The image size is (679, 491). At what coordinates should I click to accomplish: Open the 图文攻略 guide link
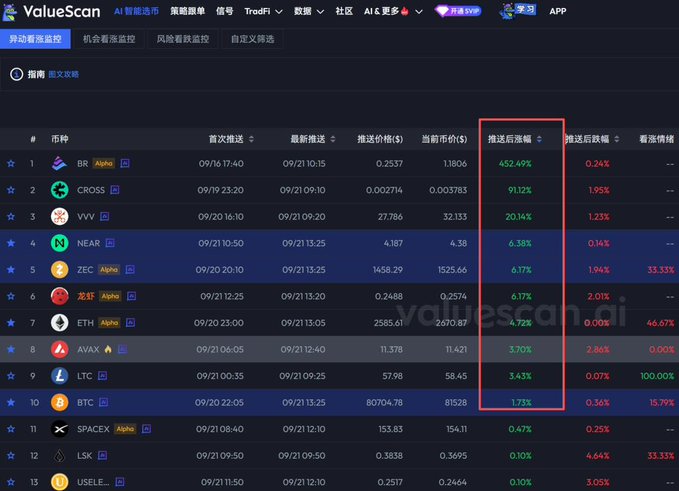(64, 74)
